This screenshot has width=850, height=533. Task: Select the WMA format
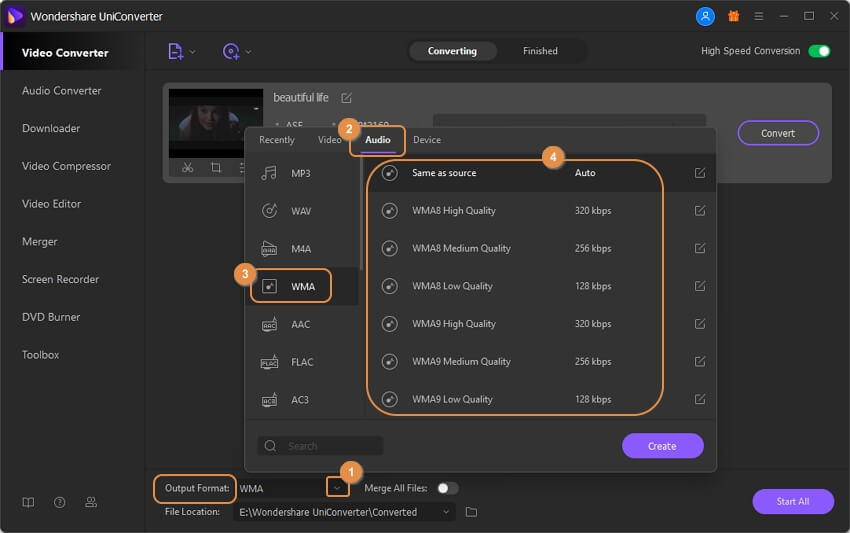click(301, 286)
